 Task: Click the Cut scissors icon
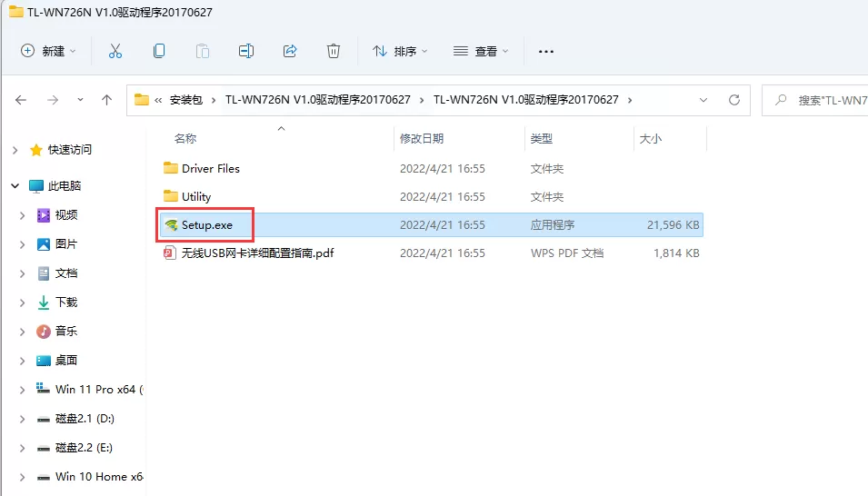pyautogui.click(x=115, y=51)
